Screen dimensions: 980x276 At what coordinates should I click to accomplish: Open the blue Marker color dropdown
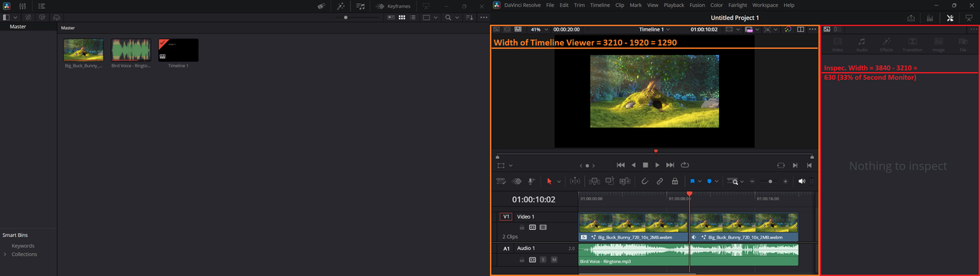(717, 181)
